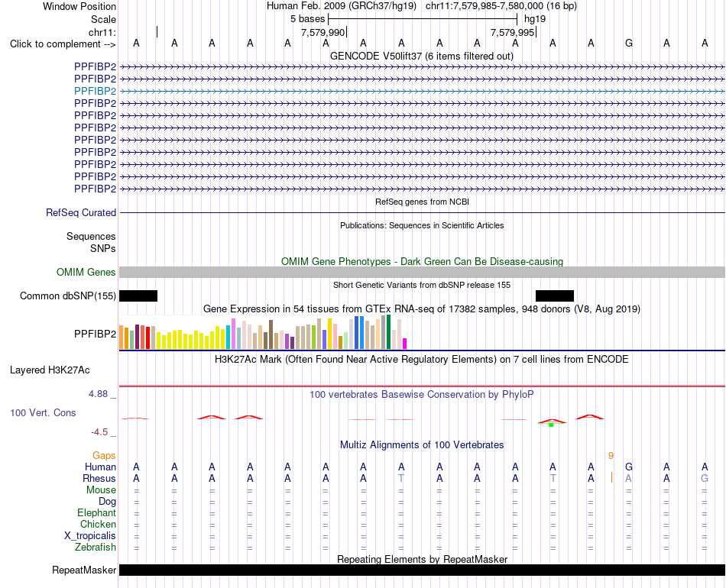Open 'Short Genetic Variants from dbSNP release 155' title
Image resolution: width=726 pixels, height=588 pixels.
(422, 285)
